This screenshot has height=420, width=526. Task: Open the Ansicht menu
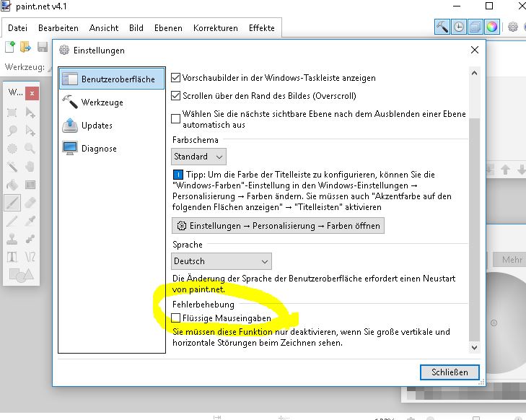coord(104,28)
